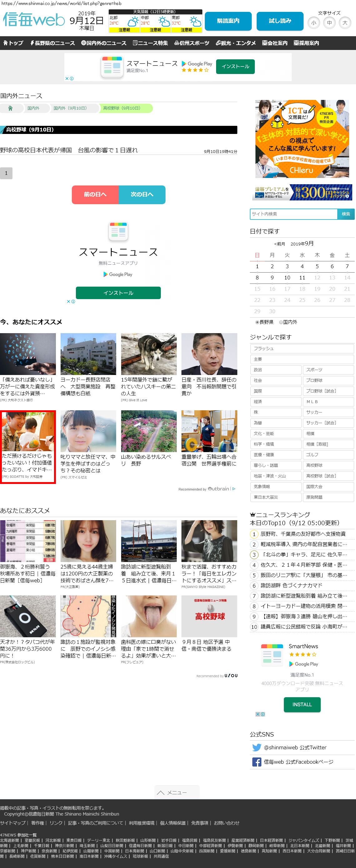Set font size to large (大)
356x868 pixels.
(x=344, y=23)
